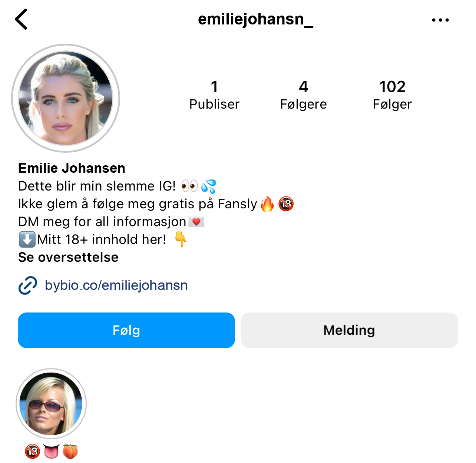Open the story highlight with sunglasses photo
476x463 pixels.
pyautogui.click(x=51, y=404)
